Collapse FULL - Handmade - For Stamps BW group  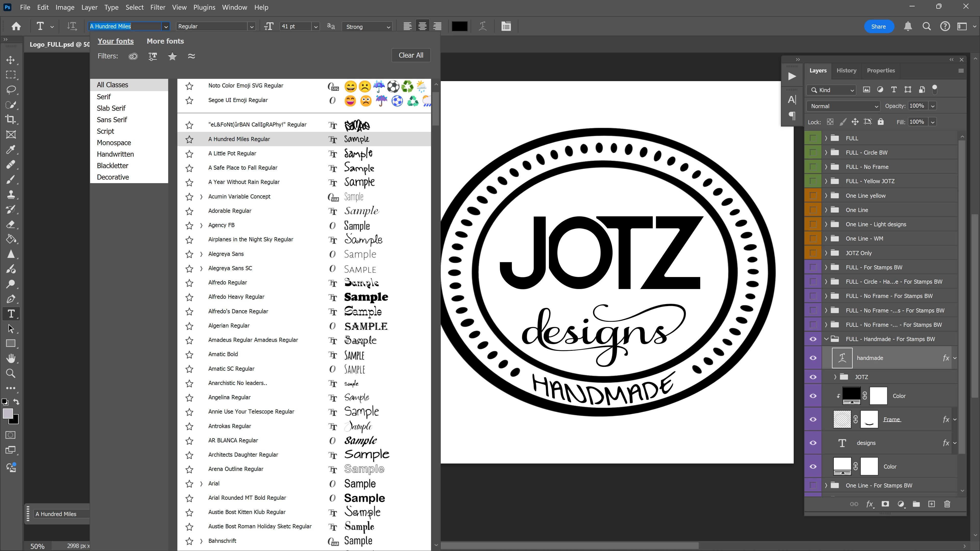(826, 339)
